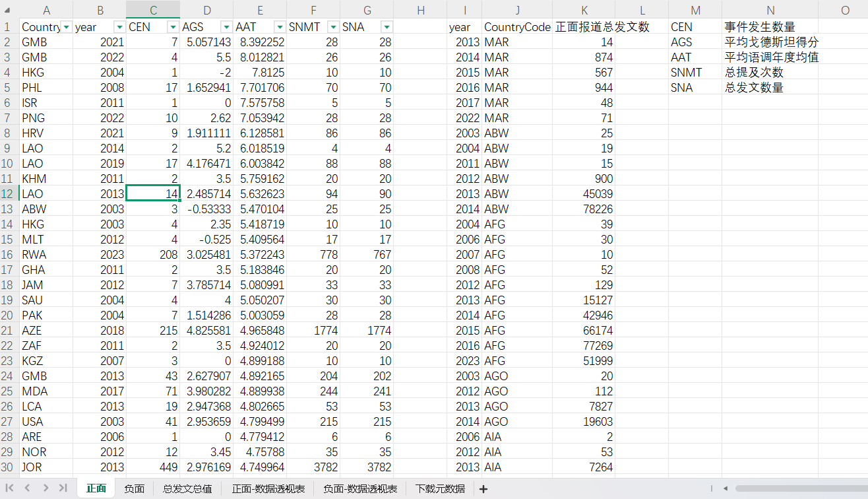The height and width of the screenshot is (499, 868).
Task: Select the 正面报道总发文数 header cell
Action: tap(584, 27)
